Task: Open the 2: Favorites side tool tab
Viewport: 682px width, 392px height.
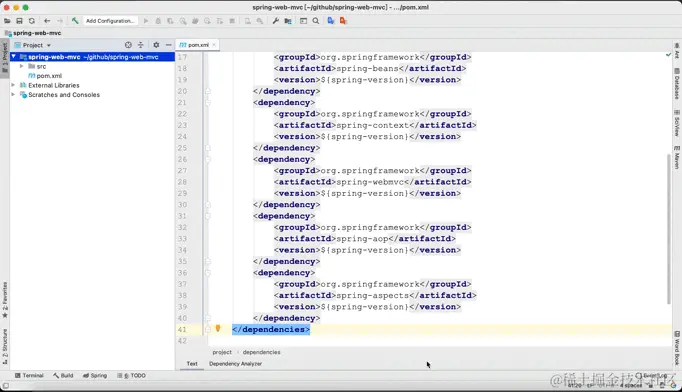Action: [5, 300]
